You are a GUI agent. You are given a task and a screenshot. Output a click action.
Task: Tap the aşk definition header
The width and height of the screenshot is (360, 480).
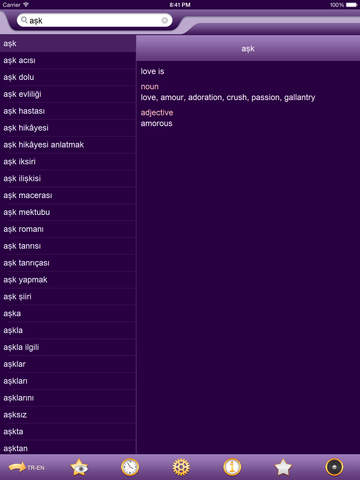[x=248, y=49]
